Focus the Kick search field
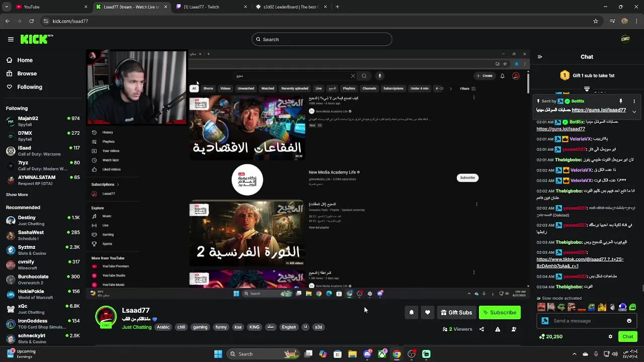The height and width of the screenshot is (362, 644). (321, 39)
